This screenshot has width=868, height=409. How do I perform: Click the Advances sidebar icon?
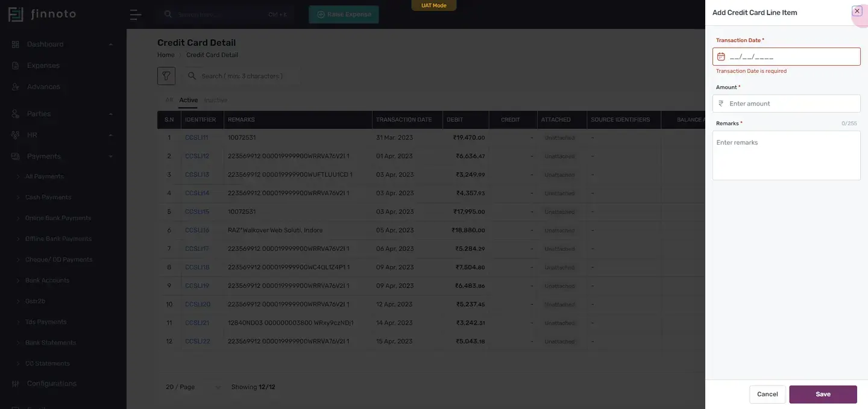pyautogui.click(x=16, y=87)
